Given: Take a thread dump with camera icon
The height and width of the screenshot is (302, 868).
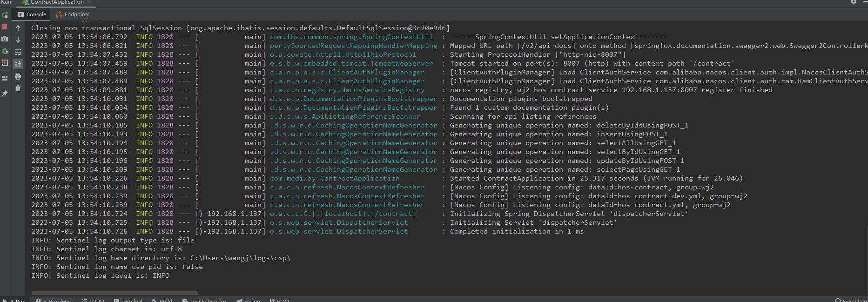Looking at the screenshot, I should pyautogui.click(x=5, y=39).
